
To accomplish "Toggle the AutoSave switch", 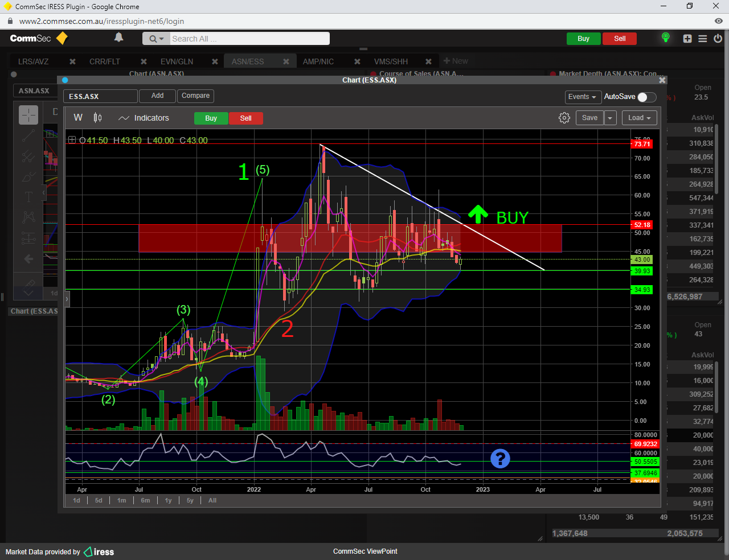I will click(646, 97).
